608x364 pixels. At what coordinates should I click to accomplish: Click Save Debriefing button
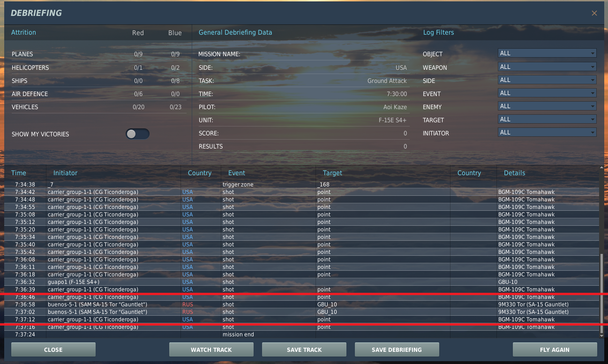click(x=397, y=349)
